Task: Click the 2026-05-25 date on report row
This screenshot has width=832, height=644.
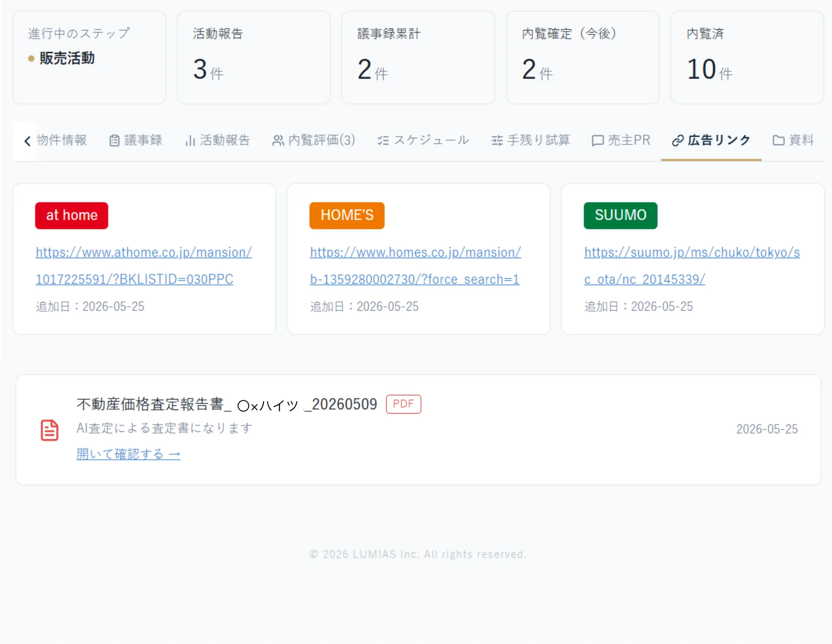Action: pyautogui.click(x=767, y=429)
